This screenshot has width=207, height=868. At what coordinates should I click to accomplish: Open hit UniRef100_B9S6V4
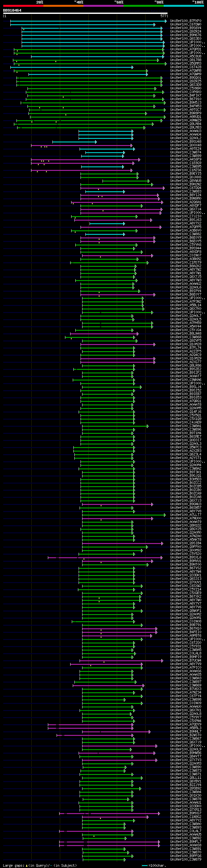(x=186, y=28)
